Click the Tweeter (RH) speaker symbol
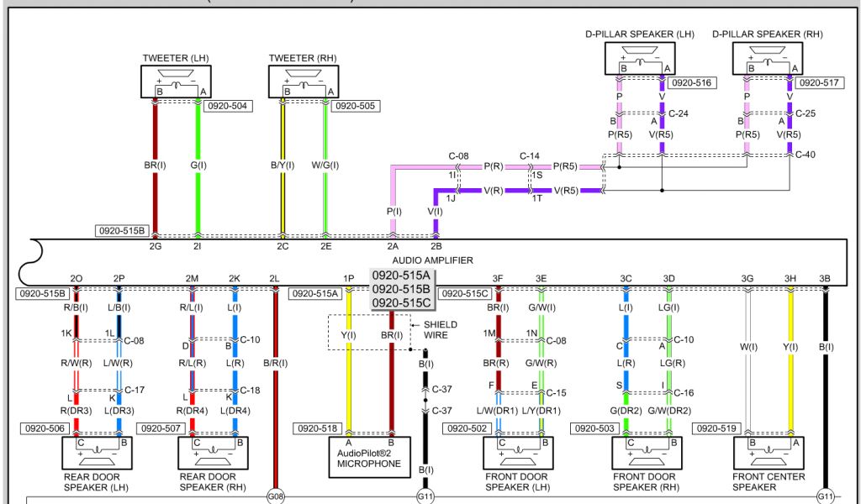The height and width of the screenshot is (504, 861). [303, 82]
